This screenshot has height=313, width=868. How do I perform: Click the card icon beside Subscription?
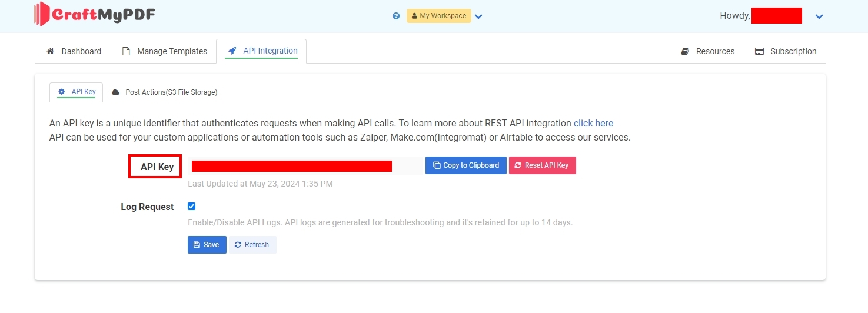[x=759, y=51]
